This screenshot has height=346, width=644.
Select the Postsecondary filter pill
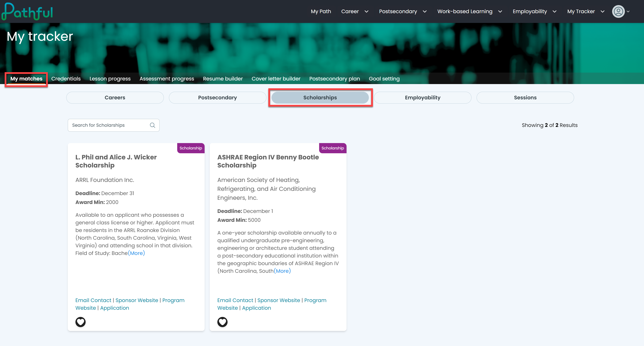coord(218,98)
